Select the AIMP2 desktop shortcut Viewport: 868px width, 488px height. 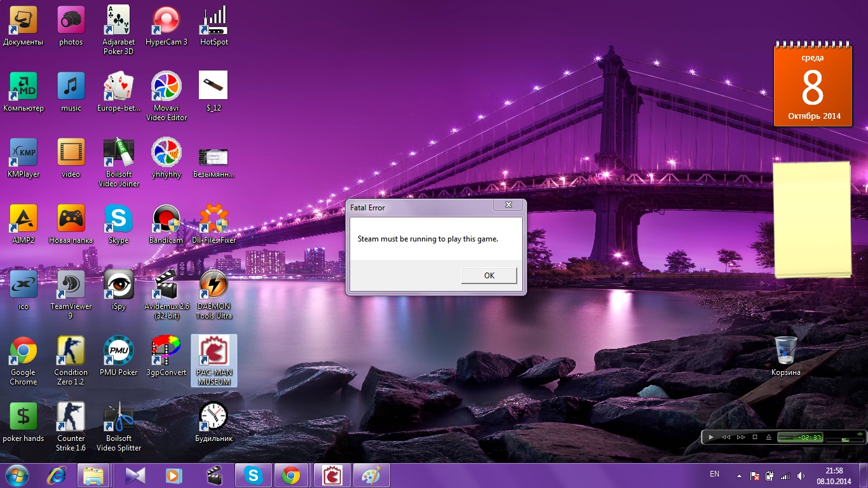click(24, 224)
